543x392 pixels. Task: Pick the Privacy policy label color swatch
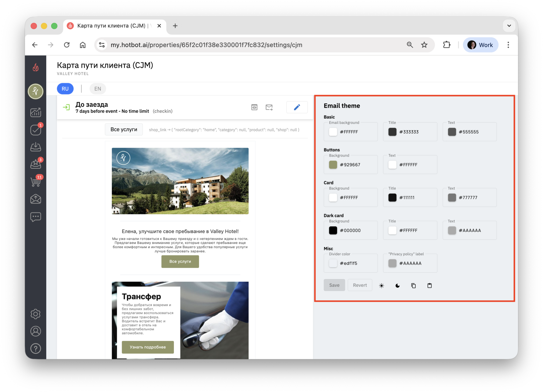click(392, 263)
